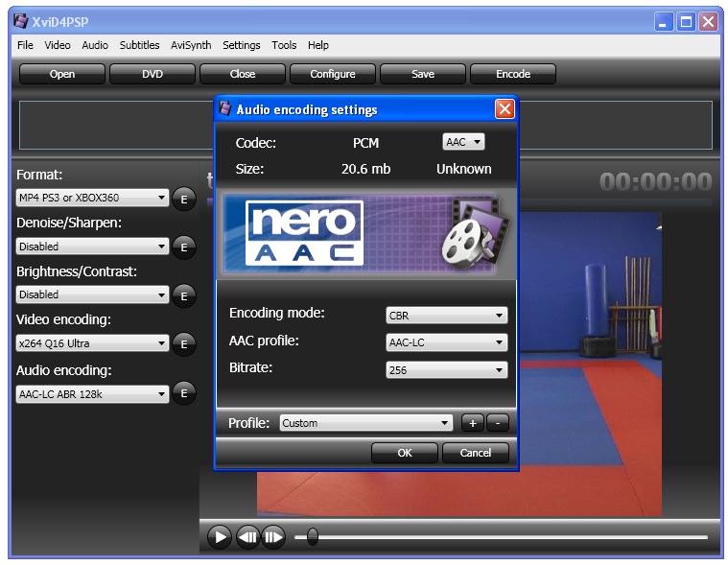Click the DVD toolbar button

pyautogui.click(x=153, y=74)
